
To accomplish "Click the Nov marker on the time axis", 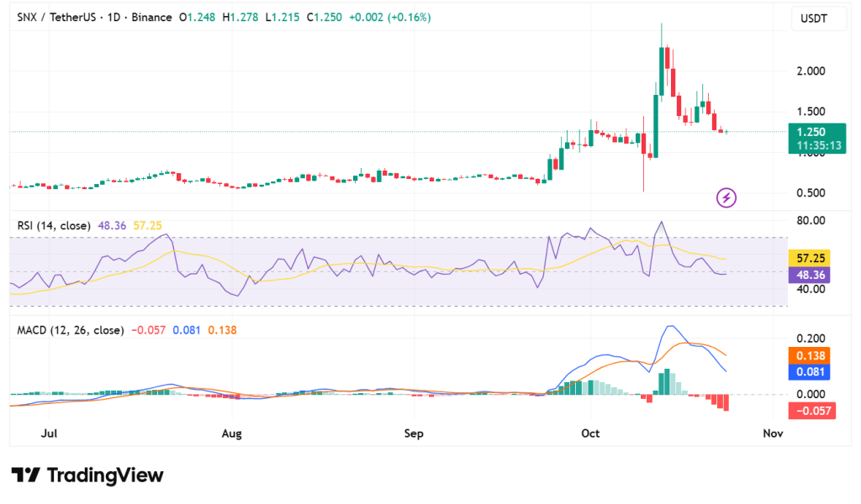I will [x=773, y=433].
